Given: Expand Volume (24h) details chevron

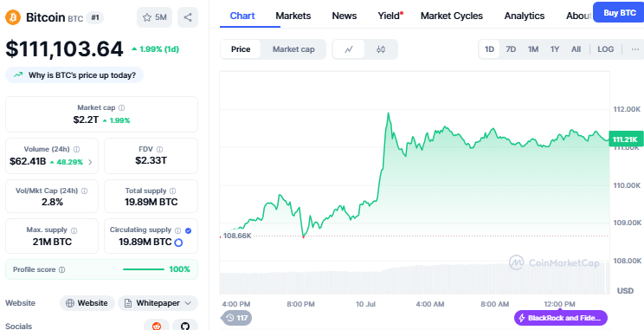Looking at the screenshot, I should (x=90, y=162).
